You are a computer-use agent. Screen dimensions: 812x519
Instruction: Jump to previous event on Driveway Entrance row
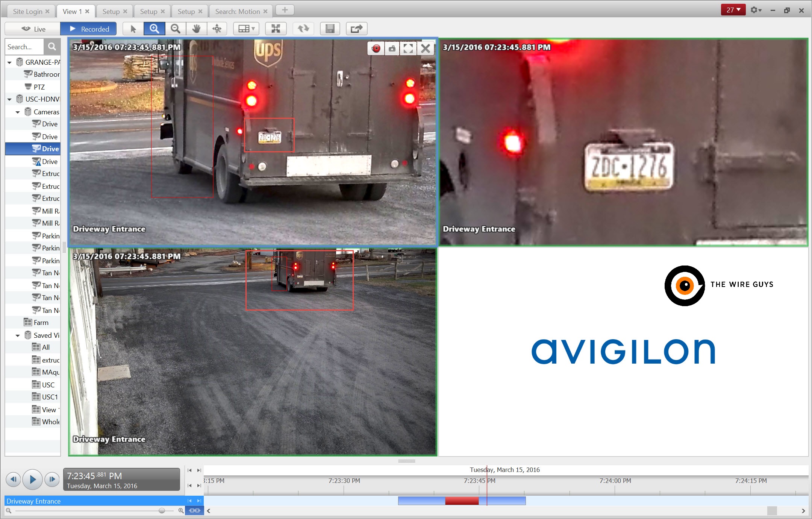tap(189, 501)
